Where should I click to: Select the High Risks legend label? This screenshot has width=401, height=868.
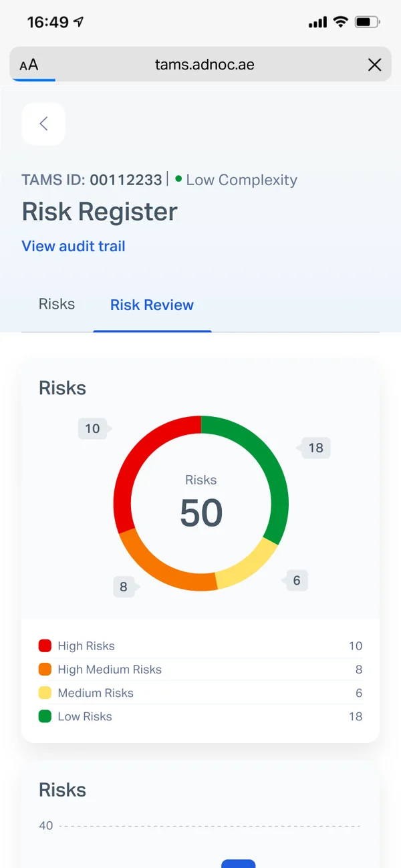86,646
